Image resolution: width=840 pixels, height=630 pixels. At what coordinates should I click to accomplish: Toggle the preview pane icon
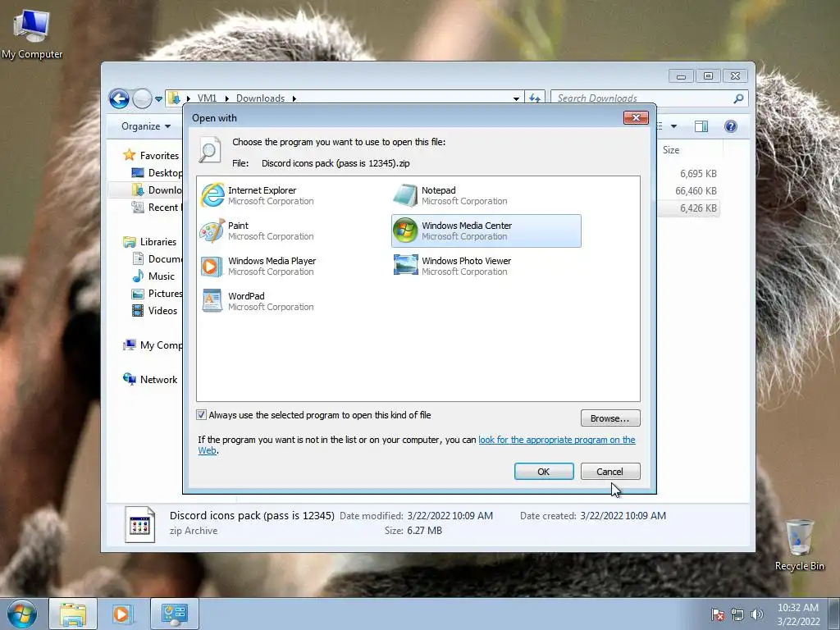[701, 126]
